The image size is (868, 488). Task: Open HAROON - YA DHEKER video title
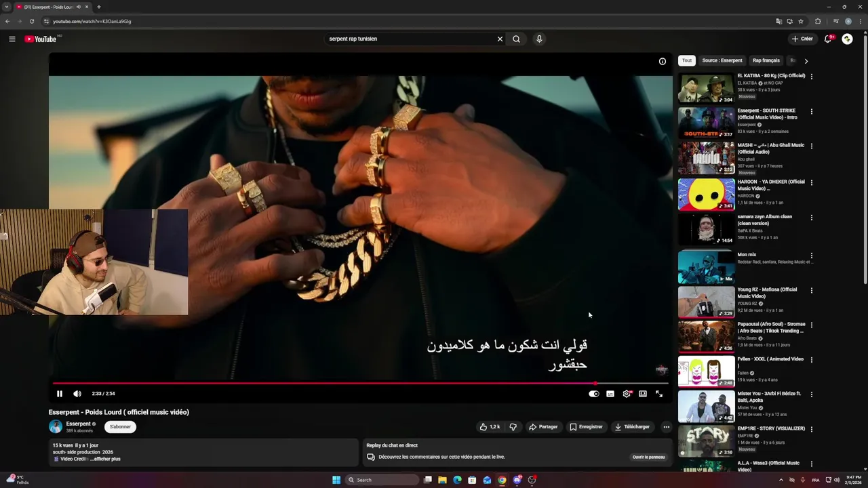[771, 185]
